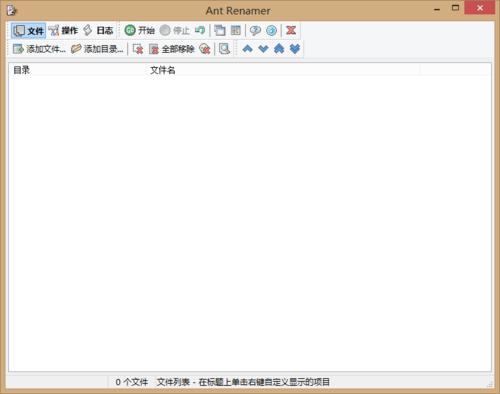Click the greyed 停止 (Stop) button
The height and width of the screenshot is (394, 500).
[x=174, y=31]
